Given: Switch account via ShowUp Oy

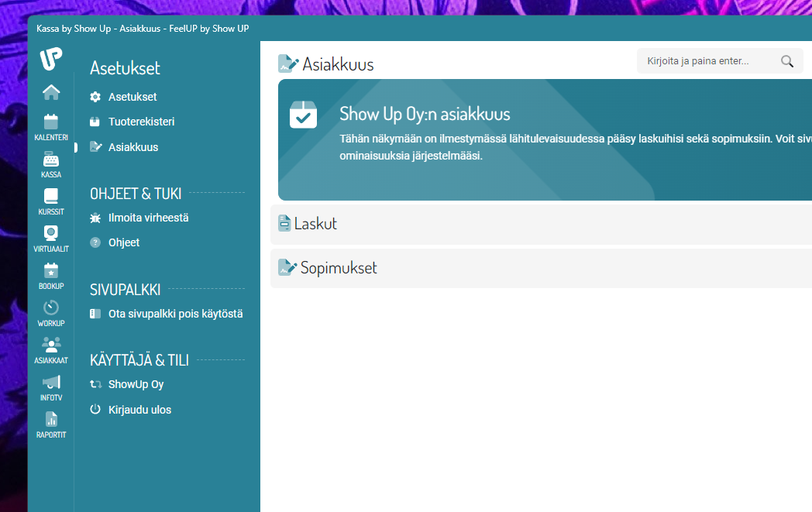Looking at the screenshot, I should click(x=136, y=384).
